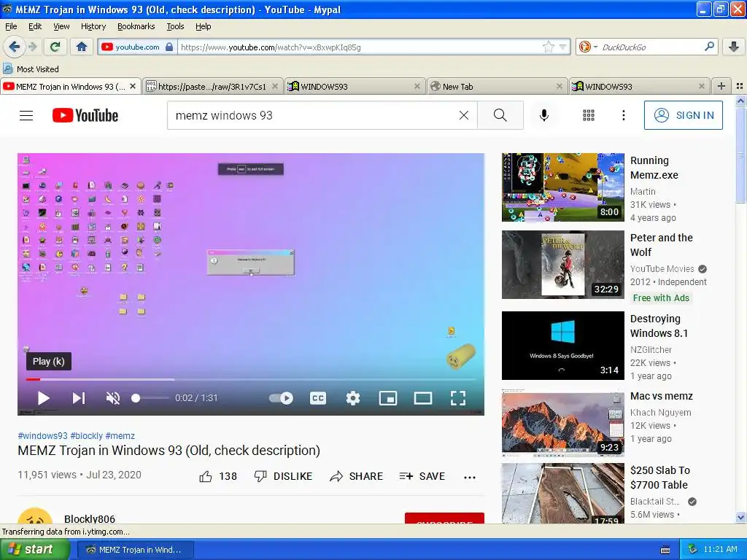Viewport: 747px width, 560px height.
Task: Go back using the browser back arrow
Action: click(x=14, y=47)
